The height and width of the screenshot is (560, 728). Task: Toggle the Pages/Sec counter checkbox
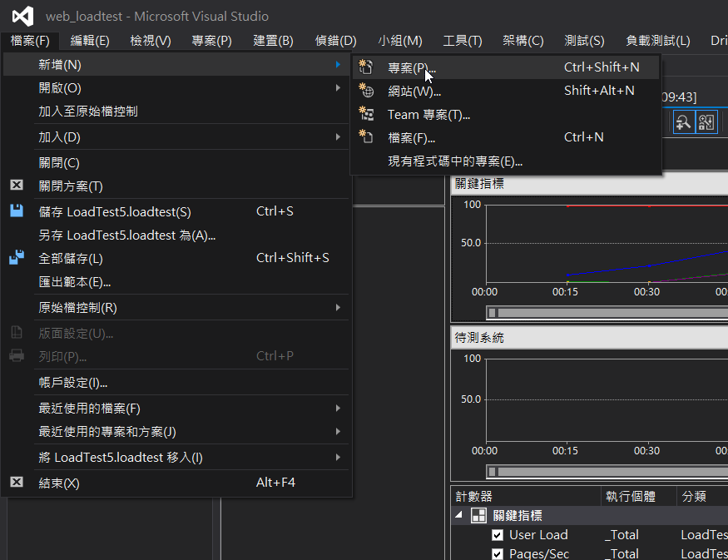(498, 554)
